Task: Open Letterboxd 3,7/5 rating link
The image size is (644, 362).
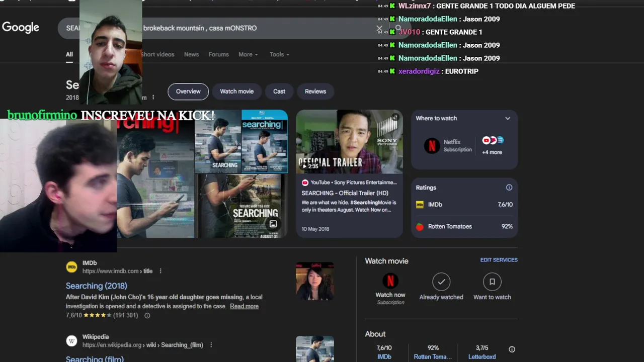Action: click(482, 352)
